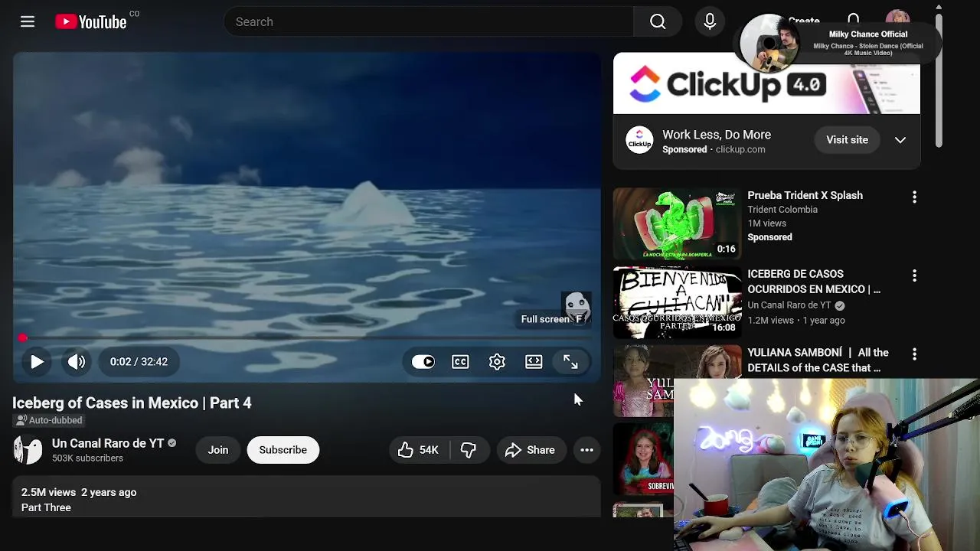This screenshot has height=551, width=980.
Task: Visit site on ClickUp ad
Action: tap(847, 140)
